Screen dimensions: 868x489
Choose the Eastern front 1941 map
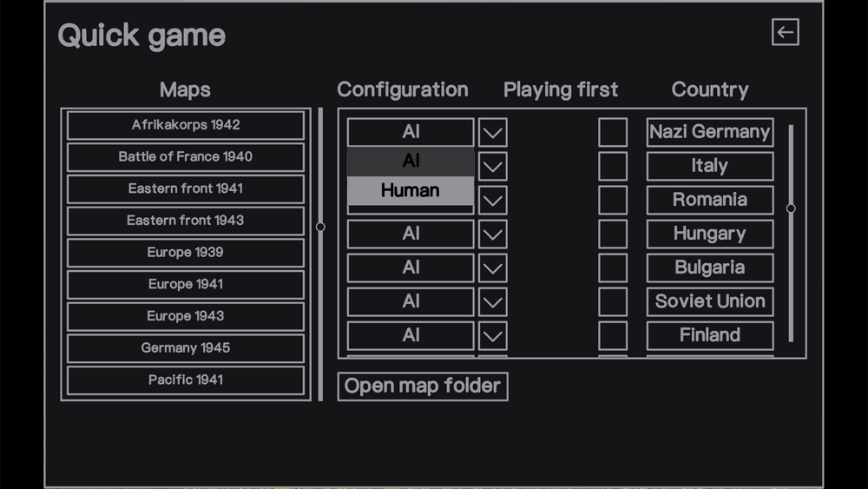186,188
